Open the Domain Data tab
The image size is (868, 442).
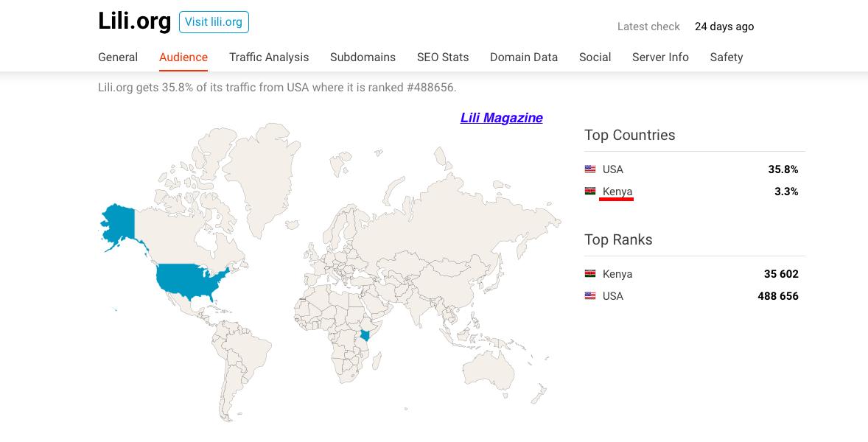(x=524, y=57)
